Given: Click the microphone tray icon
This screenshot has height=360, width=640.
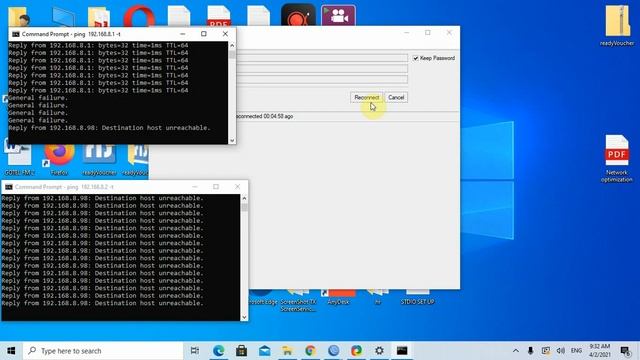Looking at the screenshot, I should (x=530, y=351).
